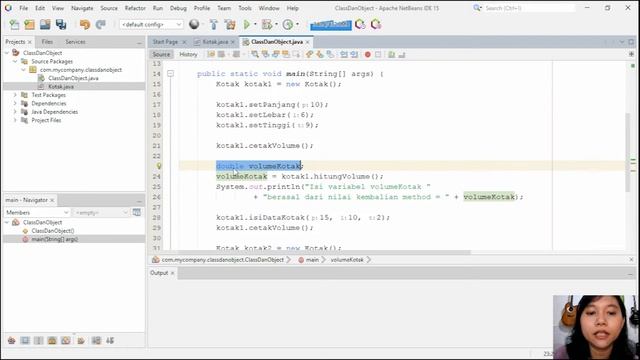This screenshot has width=640, height=360.
Task: Open the Debug menu
Action: 178,8
